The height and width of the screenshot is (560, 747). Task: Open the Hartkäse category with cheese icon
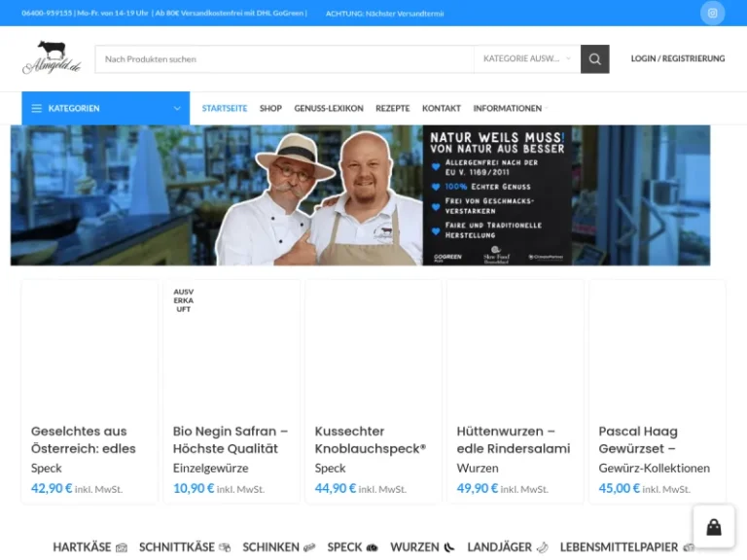tap(89, 547)
